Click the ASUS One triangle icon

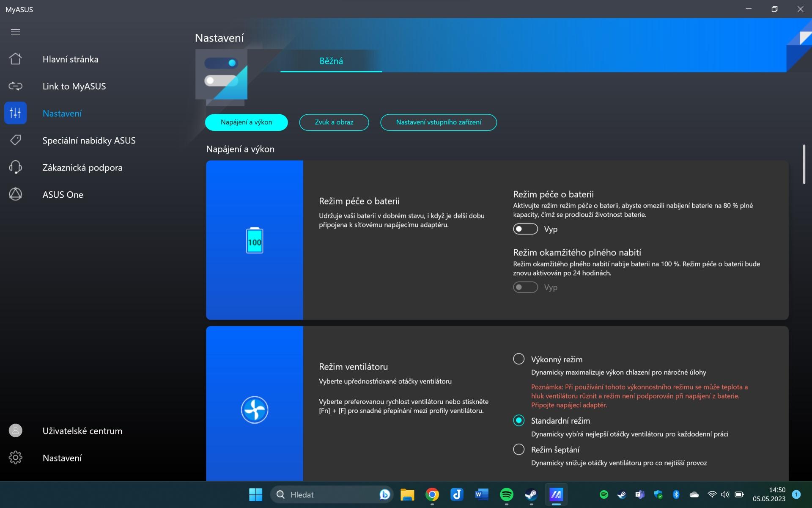coord(15,194)
